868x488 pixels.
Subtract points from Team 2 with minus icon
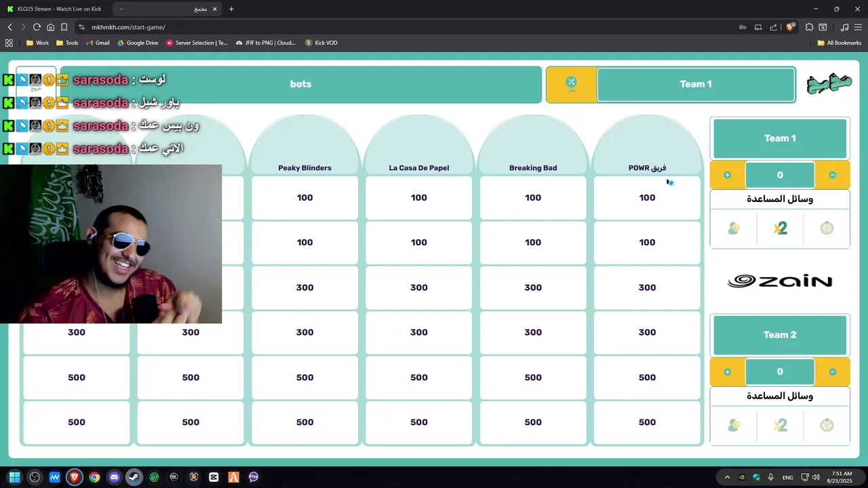pyautogui.click(x=833, y=371)
